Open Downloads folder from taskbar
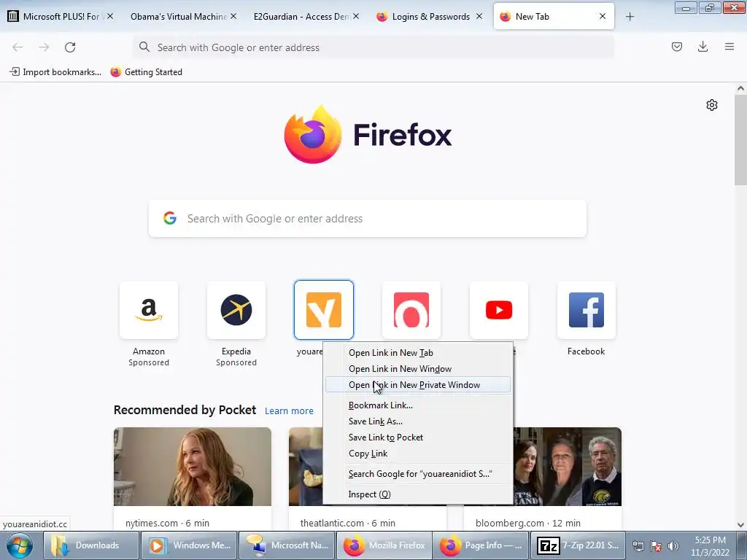This screenshot has width=747, height=560. tap(91, 545)
